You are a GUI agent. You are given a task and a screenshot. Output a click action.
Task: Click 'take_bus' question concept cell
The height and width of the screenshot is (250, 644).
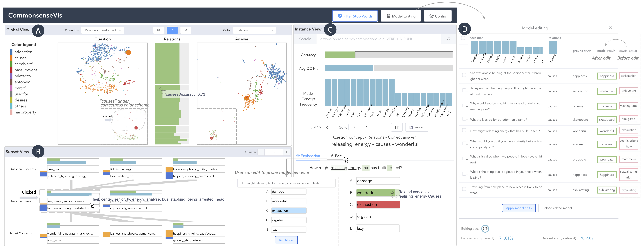pos(73,169)
